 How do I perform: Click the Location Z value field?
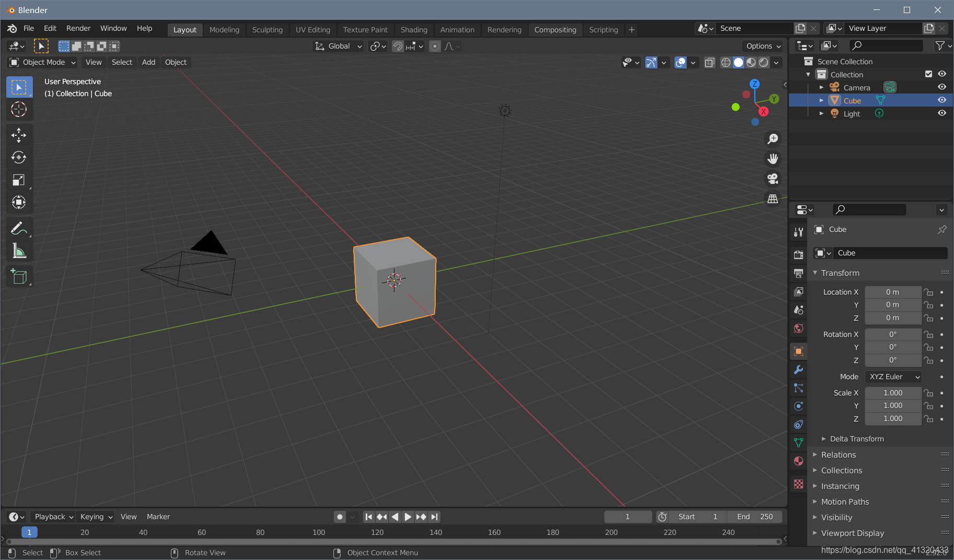point(893,318)
